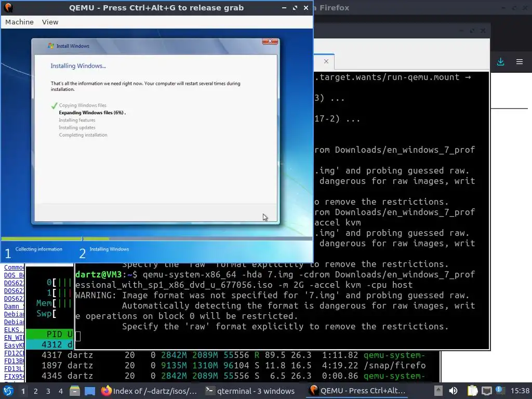Open the DOS_B... link in Firefox index
This screenshot has width=532, height=399.
coord(14,275)
